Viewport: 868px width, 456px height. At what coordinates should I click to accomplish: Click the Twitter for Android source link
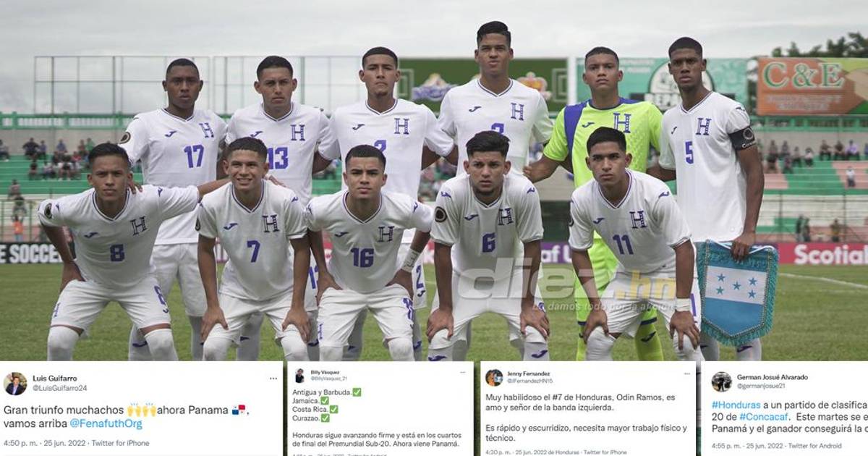click(x=814, y=445)
